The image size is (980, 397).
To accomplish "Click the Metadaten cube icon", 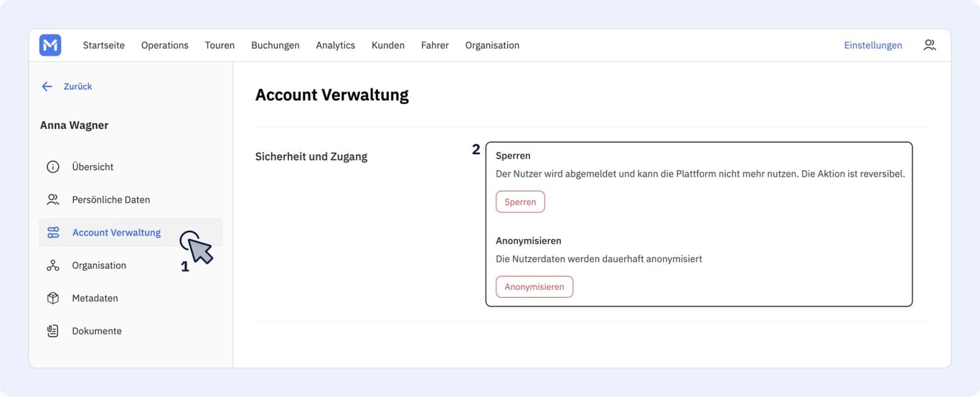I will [53, 298].
